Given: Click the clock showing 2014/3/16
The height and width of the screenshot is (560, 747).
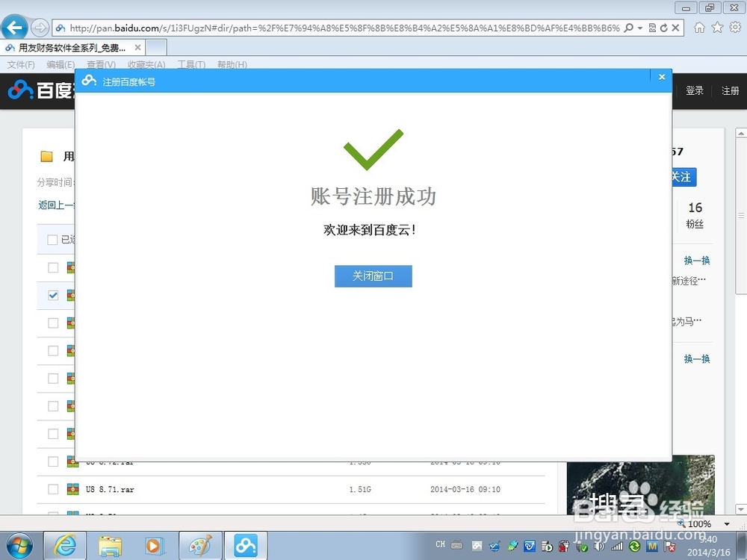Looking at the screenshot, I should click(x=708, y=546).
